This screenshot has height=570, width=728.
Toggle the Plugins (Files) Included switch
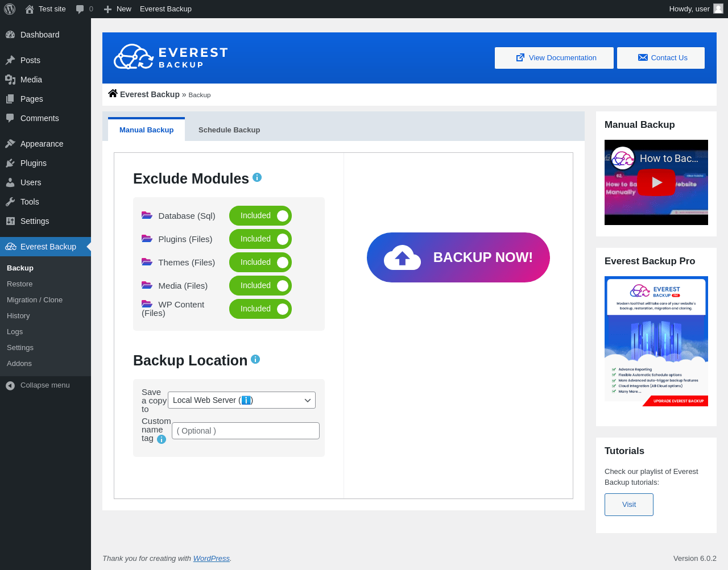click(x=260, y=239)
